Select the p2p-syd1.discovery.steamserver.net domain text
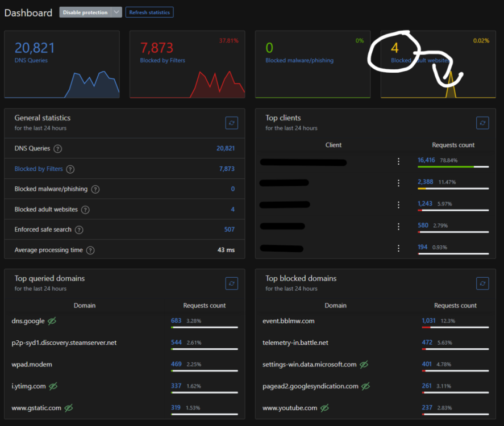This screenshot has width=504, height=426. 64,343
